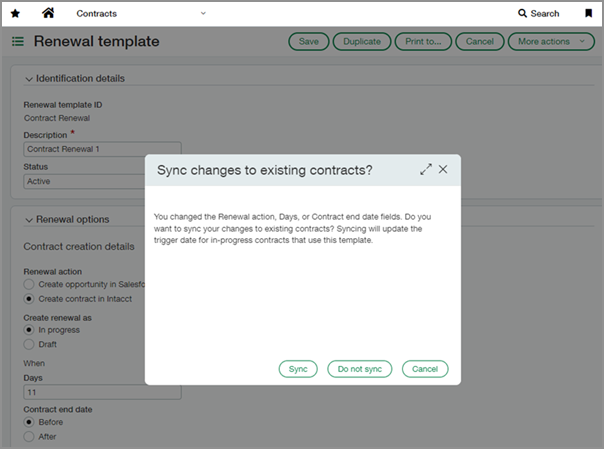Open the Contracts module dropdown
The height and width of the screenshot is (449, 604).
click(140, 14)
